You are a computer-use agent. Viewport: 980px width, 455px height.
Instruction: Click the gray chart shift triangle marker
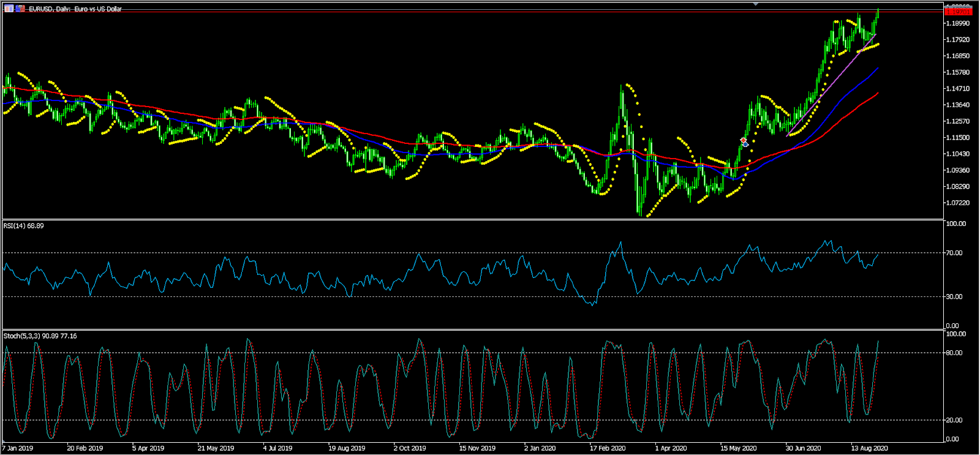[756, 4]
